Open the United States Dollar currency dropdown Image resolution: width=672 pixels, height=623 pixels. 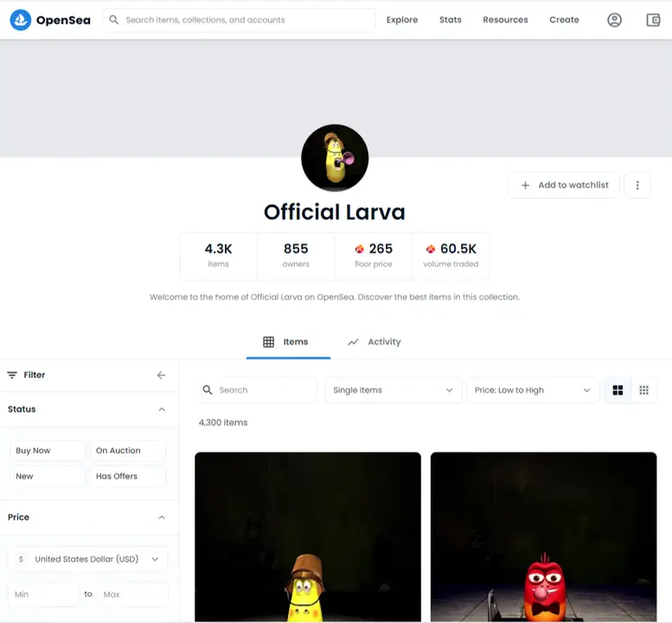[x=88, y=559]
